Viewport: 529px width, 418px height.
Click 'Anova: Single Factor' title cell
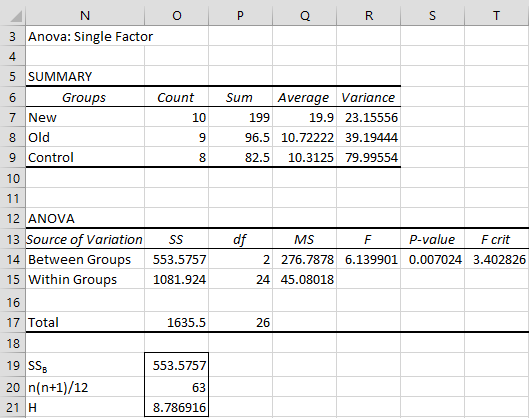90,36
